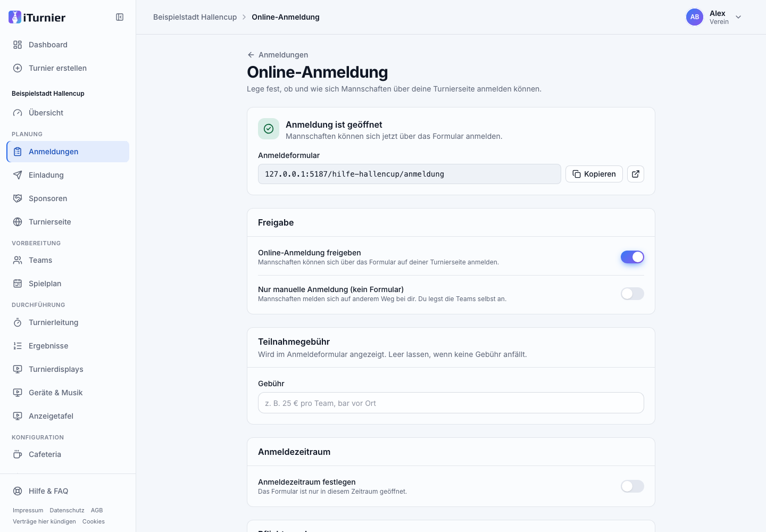766x532 pixels.
Task: Open Geräte & Musik in the sidebar
Action: (x=68, y=393)
